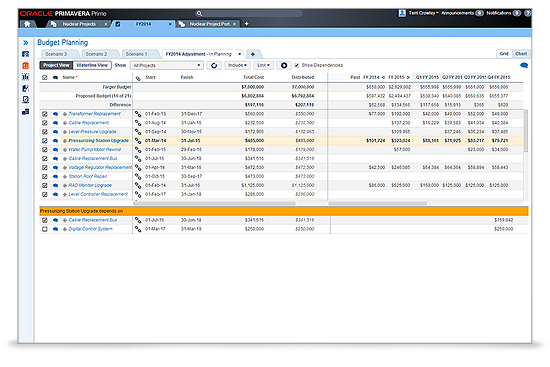Screen dimensions: 550x367
Task: Click the left table horizontal scrollbar
Action: point(214,203)
